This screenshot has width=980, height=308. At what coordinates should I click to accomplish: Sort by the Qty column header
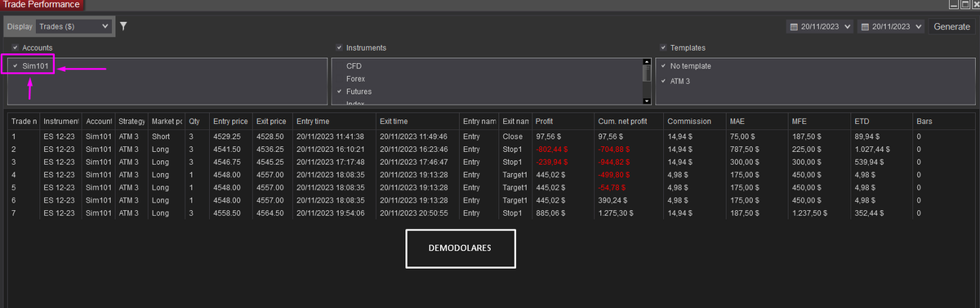click(198, 121)
